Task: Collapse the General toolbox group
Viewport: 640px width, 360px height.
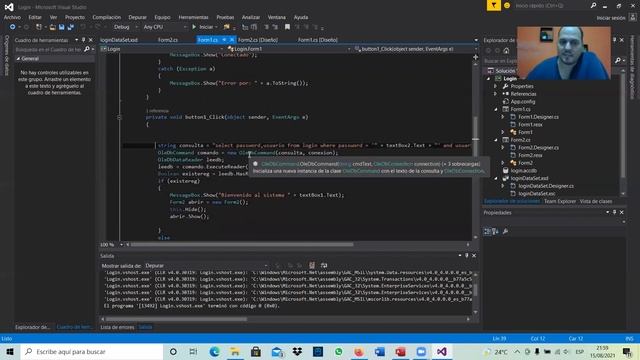Action: (18, 59)
